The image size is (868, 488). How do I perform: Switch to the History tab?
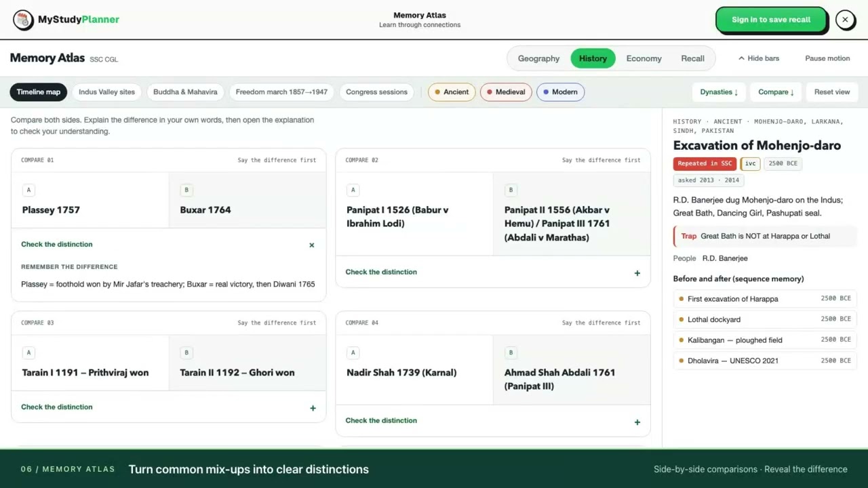click(593, 58)
